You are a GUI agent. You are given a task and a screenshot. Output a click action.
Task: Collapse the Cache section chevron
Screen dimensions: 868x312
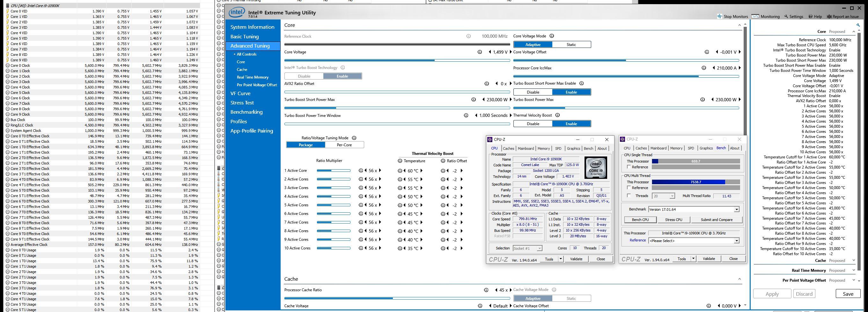coord(739,279)
